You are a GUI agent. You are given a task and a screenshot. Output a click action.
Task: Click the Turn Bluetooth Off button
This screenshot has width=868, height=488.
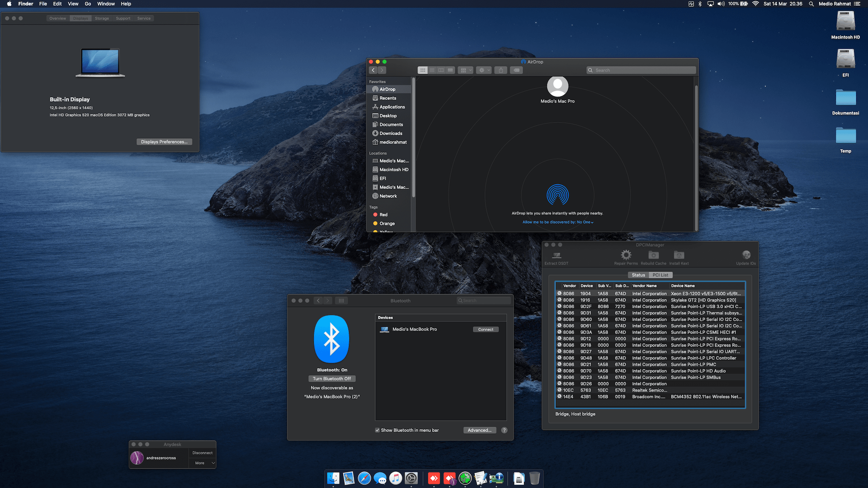click(331, 379)
